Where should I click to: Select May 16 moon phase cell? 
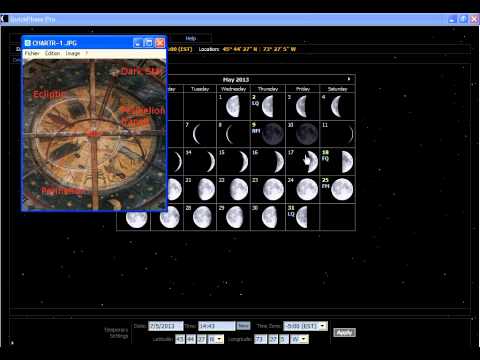tap(268, 162)
